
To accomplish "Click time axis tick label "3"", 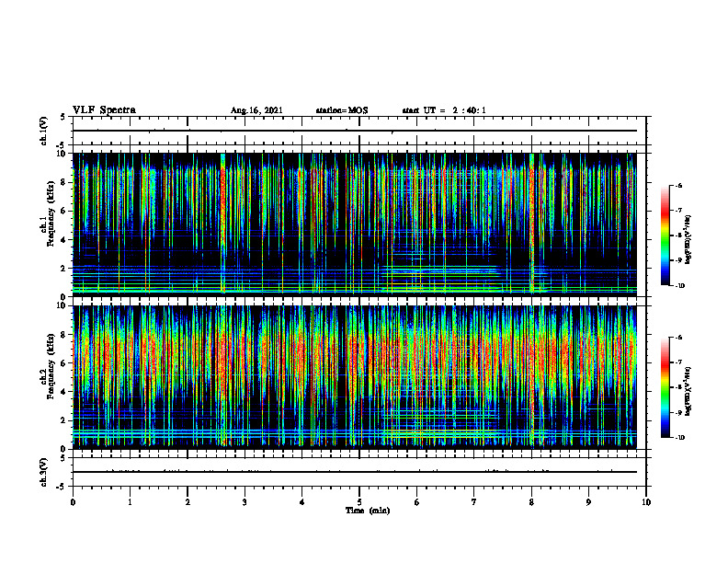I will (x=245, y=502).
